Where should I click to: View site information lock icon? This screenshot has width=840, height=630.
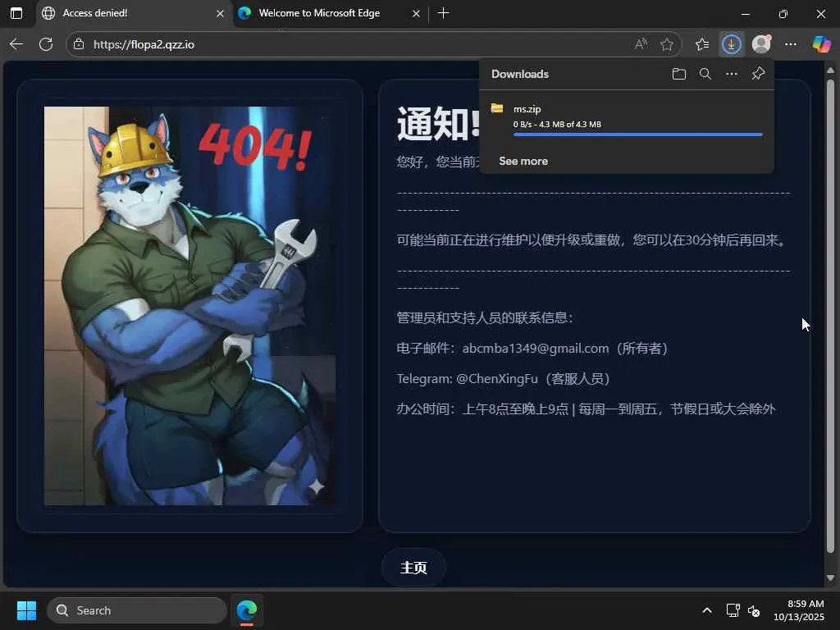click(79, 44)
